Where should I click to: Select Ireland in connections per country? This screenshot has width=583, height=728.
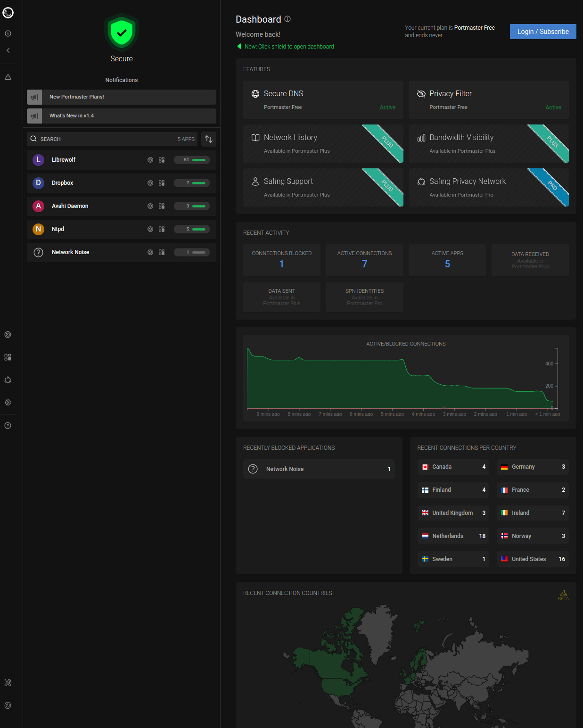(533, 513)
